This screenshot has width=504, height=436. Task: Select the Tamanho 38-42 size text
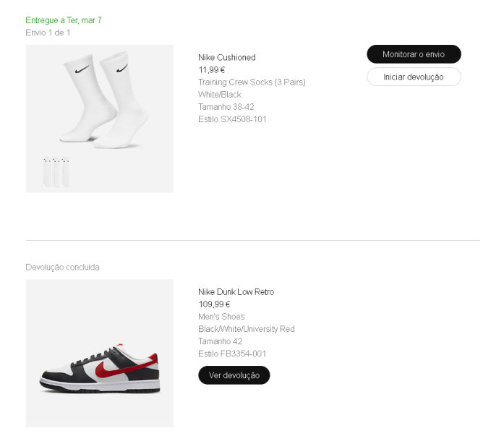pyautogui.click(x=226, y=107)
